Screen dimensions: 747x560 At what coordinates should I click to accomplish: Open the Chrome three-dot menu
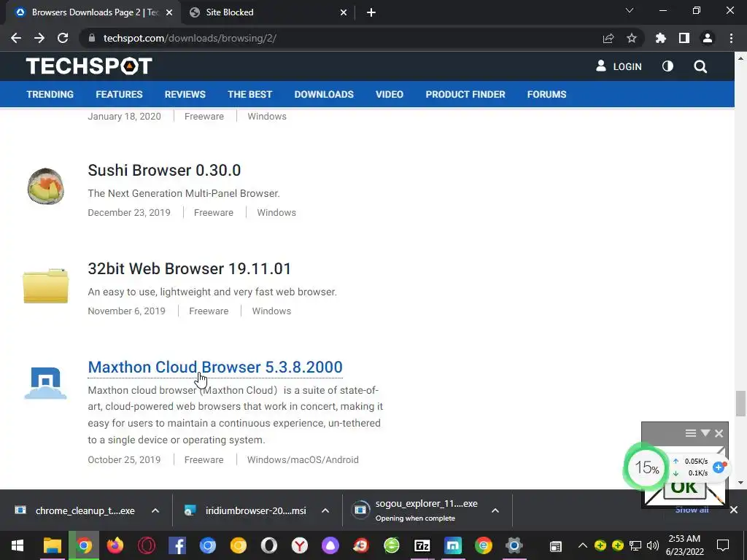point(731,38)
